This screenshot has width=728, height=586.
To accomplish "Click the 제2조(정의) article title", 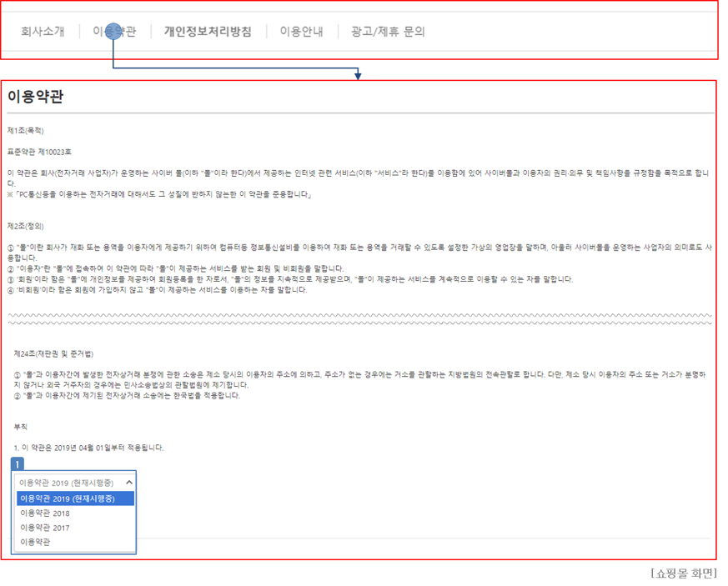I will [26, 227].
